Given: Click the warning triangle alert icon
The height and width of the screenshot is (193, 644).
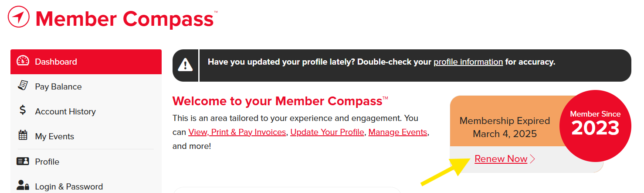Looking at the screenshot, I should click(185, 65).
